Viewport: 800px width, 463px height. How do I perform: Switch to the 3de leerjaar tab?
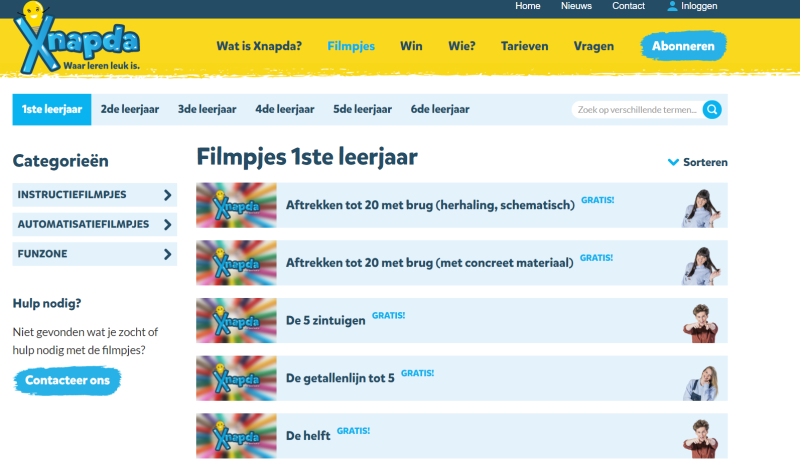tap(207, 109)
